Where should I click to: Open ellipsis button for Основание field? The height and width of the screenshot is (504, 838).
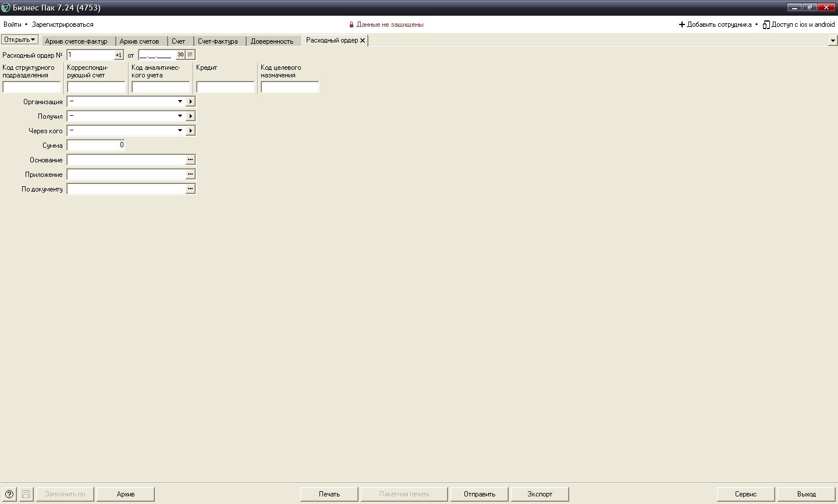pyautogui.click(x=190, y=159)
